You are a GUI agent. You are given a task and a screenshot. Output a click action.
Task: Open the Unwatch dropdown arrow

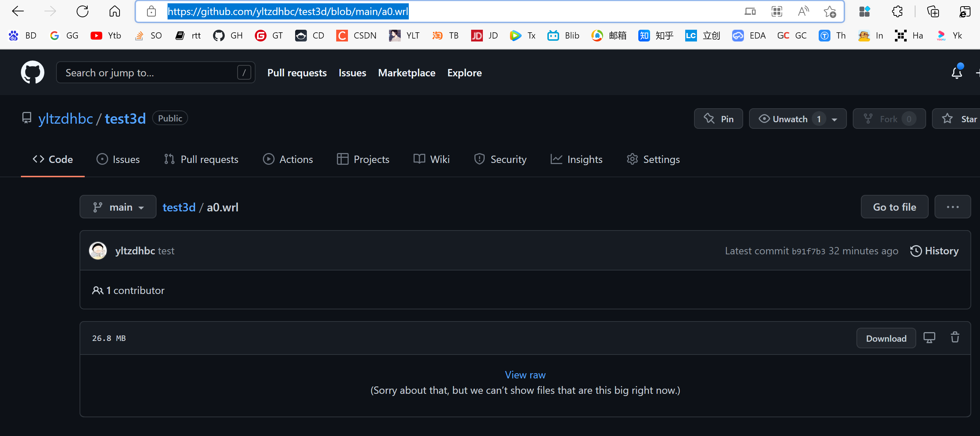(834, 119)
